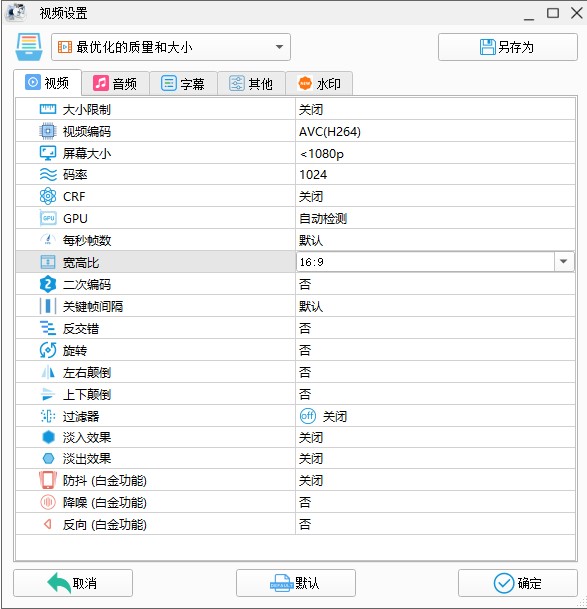
Task: Select the chip icon next to 视频编码
Action: [48, 131]
